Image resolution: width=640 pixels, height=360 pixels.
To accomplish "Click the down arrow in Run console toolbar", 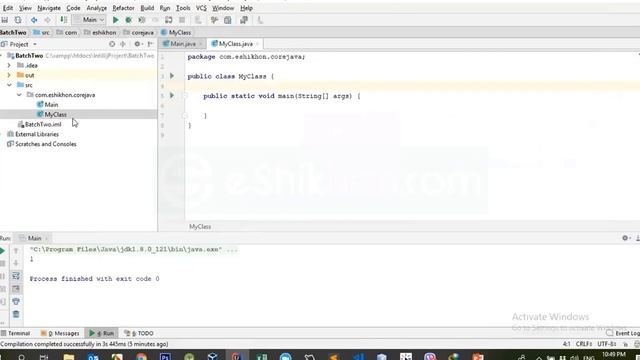I will (x=16, y=263).
